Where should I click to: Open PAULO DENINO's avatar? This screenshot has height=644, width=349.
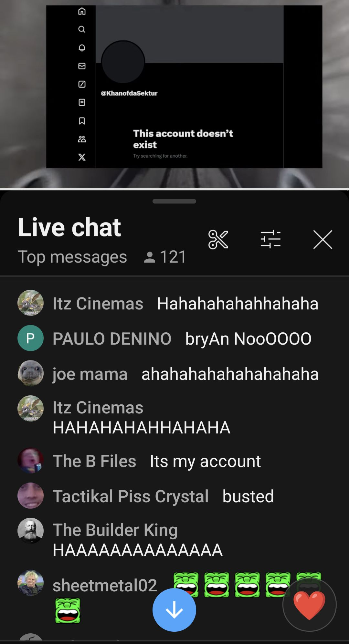(30, 338)
